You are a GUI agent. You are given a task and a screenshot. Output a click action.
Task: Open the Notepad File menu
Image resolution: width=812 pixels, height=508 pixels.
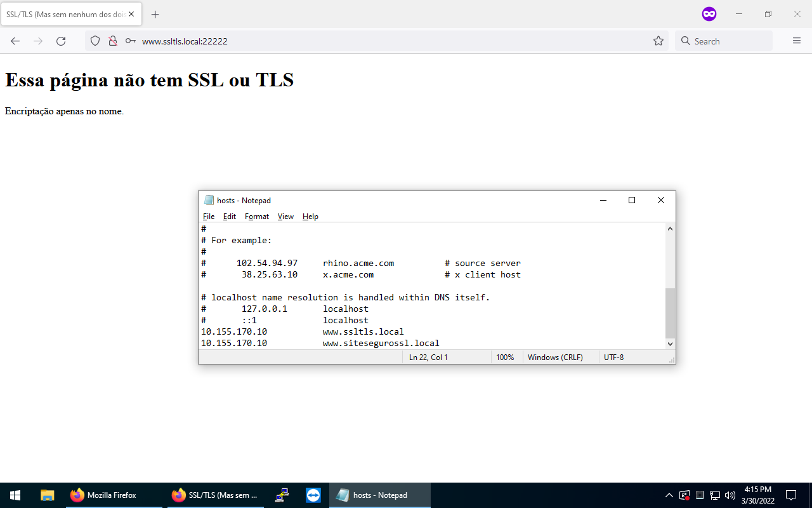tap(209, 217)
